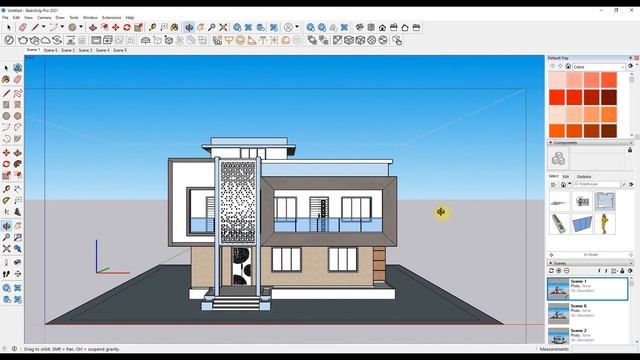Select the Scene 1 thumbnail in Scenes list

pyautogui.click(x=558, y=289)
